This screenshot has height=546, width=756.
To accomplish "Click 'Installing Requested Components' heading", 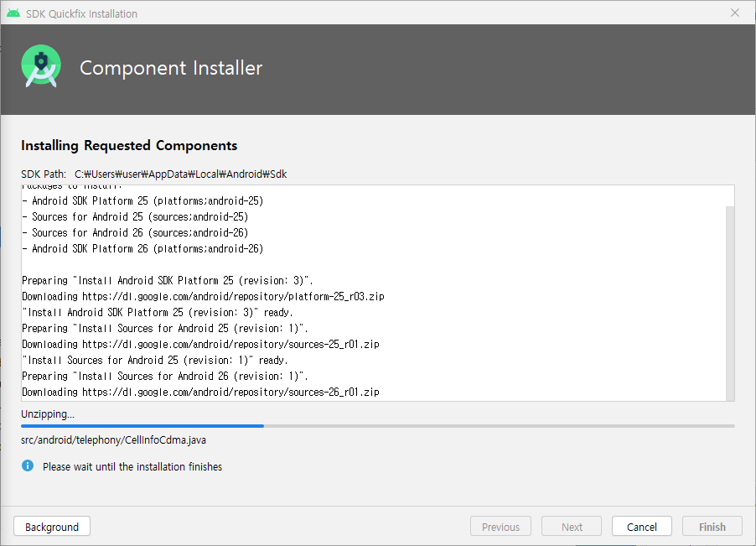I will coord(129,146).
